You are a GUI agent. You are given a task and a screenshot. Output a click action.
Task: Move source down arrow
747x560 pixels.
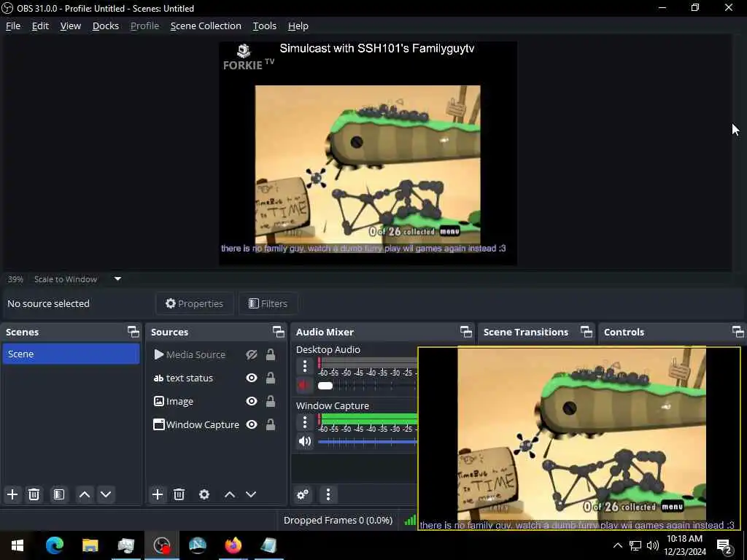click(251, 494)
